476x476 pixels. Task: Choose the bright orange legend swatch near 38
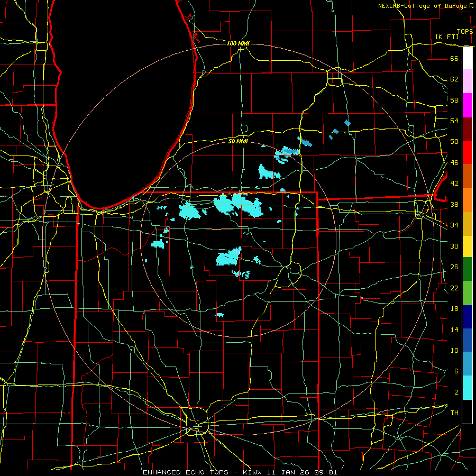click(467, 200)
